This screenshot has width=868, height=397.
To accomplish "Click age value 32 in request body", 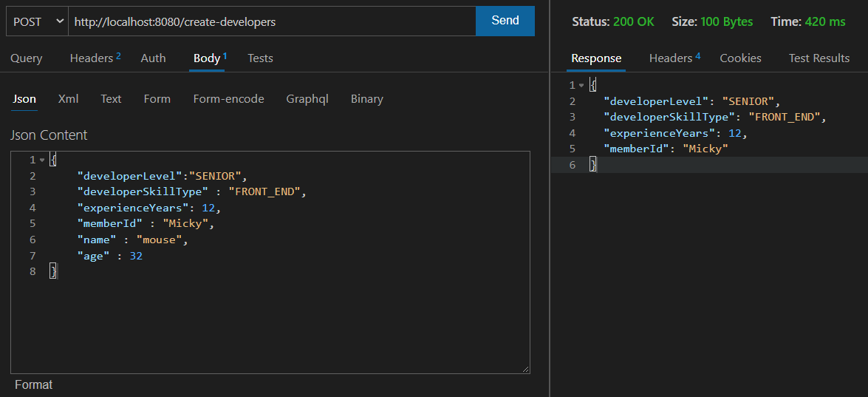I will tap(136, 256).
